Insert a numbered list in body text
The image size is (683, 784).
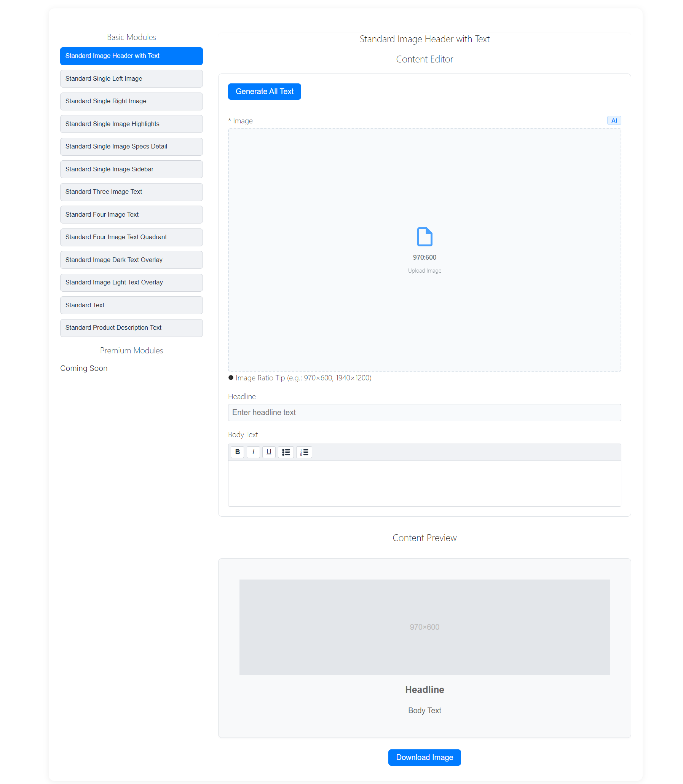point(304,452)
